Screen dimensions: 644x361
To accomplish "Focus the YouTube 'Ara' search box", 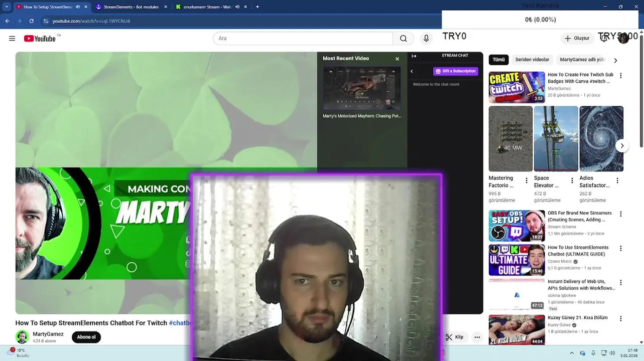I will coord(303,39).
